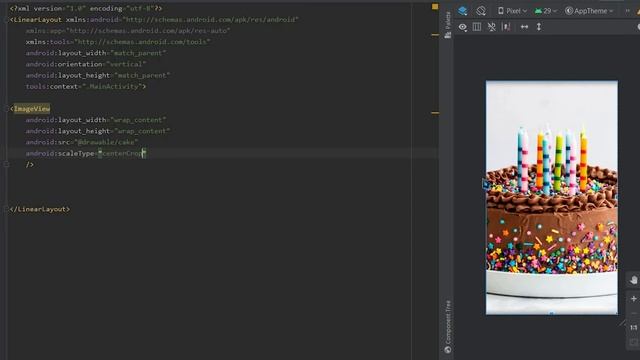Click the closing </LinearLayout> tag text
This screenshot has height=360, width=640.
coord(40,209)
